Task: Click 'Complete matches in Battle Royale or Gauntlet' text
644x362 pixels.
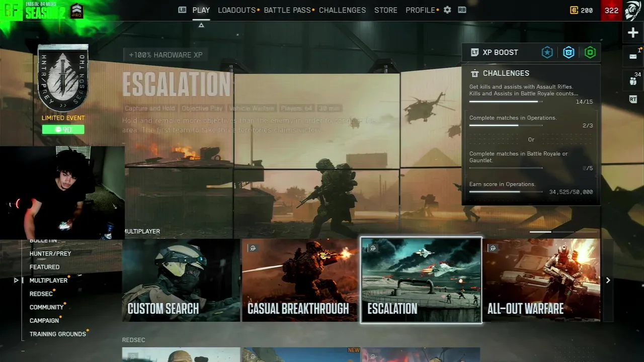Action: coord(518,157)
